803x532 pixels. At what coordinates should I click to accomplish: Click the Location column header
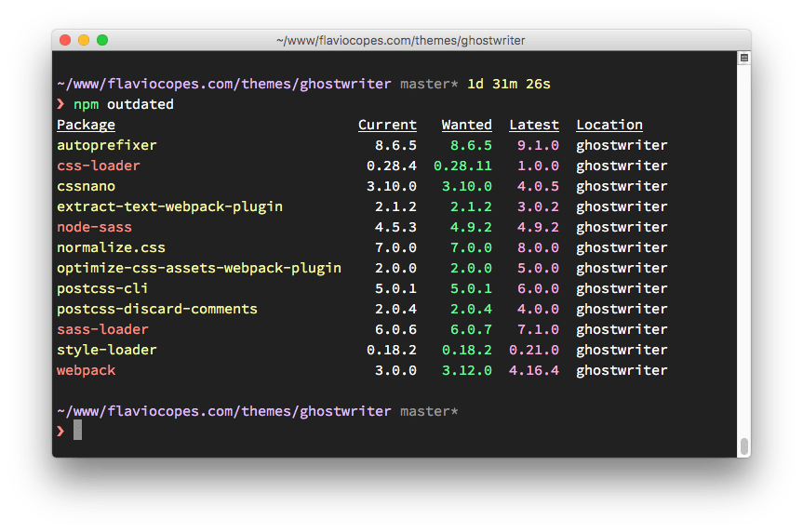[609, 125]
